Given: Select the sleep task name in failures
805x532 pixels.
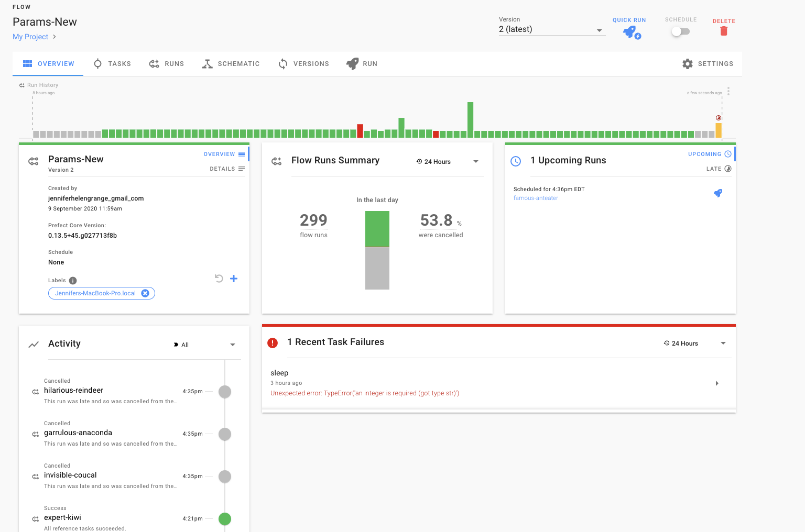Looking at the screenshot, I should coord(279,373).
